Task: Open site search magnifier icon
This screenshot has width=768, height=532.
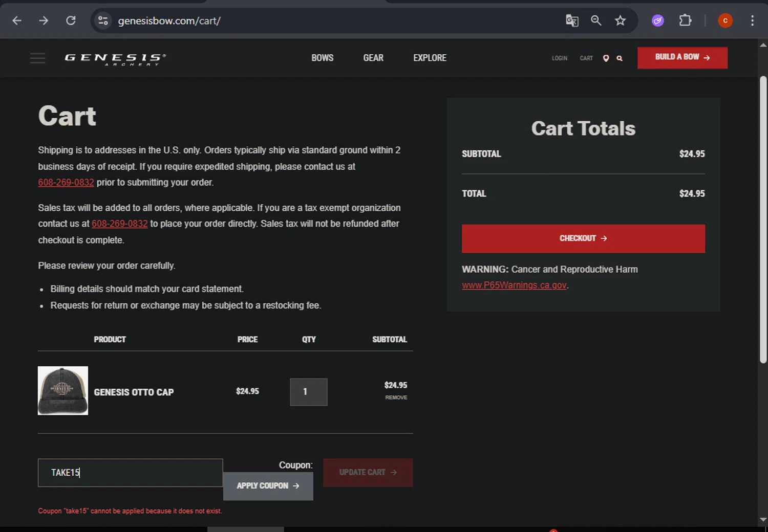Action: (620, 58)
